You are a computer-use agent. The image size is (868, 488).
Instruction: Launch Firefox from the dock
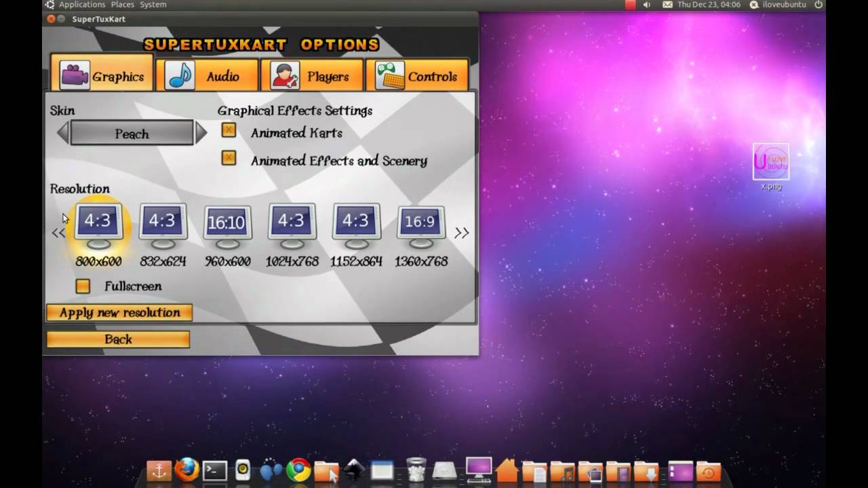click(187, 470)
